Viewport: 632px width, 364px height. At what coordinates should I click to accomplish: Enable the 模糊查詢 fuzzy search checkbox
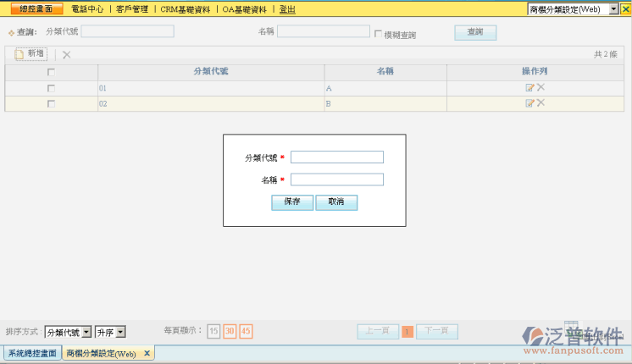pyautogui.click(x=378, y=34)
